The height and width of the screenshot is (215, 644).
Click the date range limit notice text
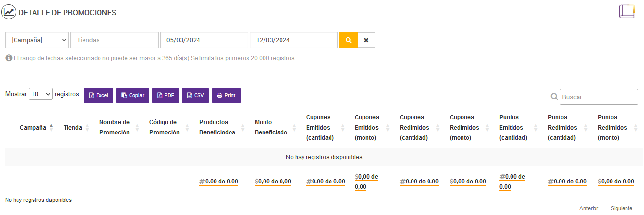point(154,58)
